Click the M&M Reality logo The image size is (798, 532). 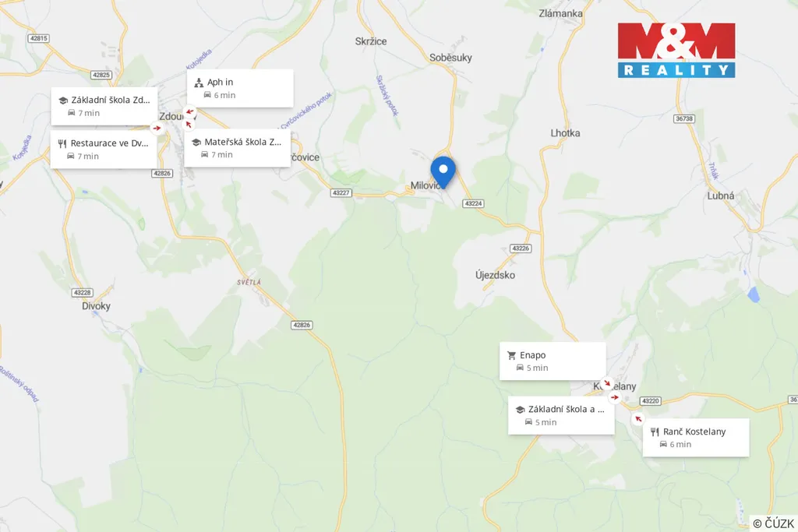coord(676,50)
